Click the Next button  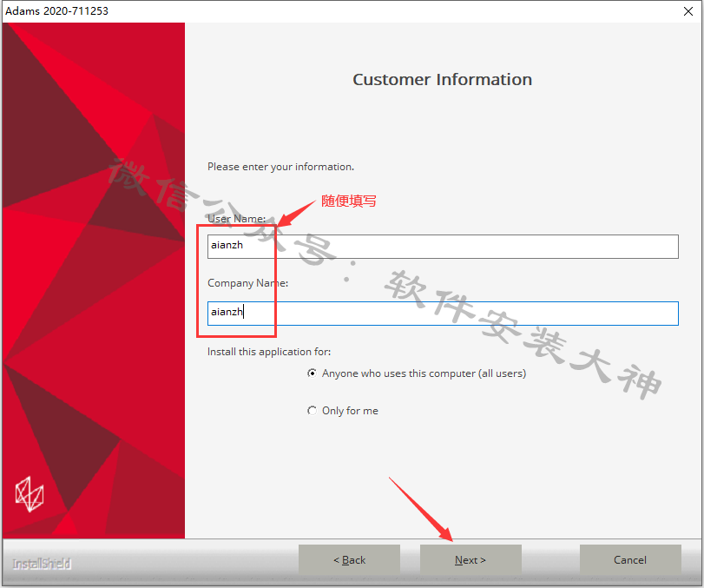coord(470,559)
